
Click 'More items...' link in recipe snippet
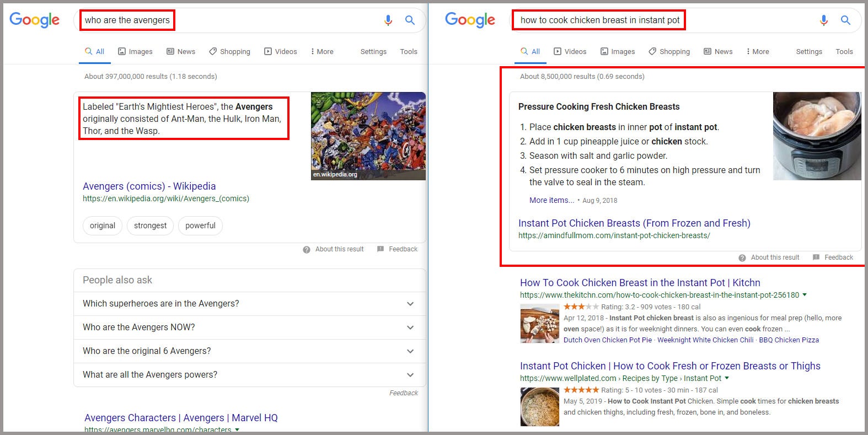[x=551, y=200]
